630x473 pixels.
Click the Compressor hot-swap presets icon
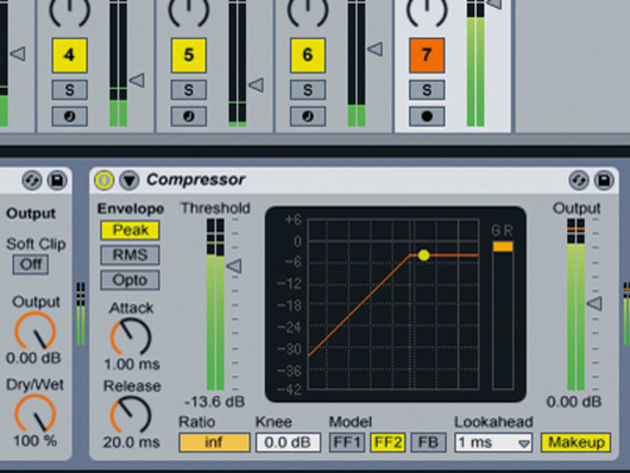pyautogui.click(x=579, y=180)
